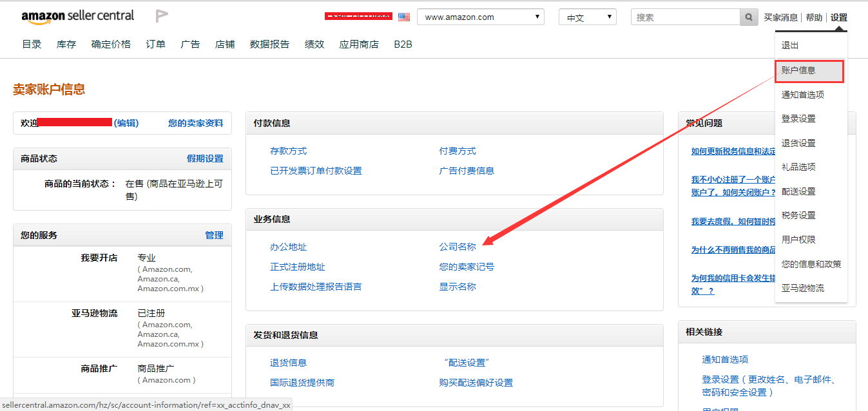Open the 存款方式 link

289,151
